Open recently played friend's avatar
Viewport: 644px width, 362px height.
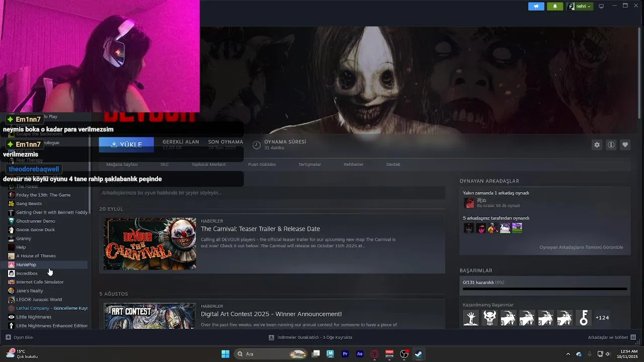click(x=469, y=203)
